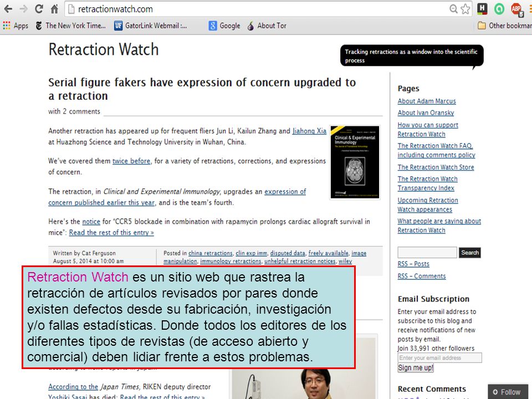Open the black H extension icon
This screenshot has height=399, width=532.
point(482,9)
